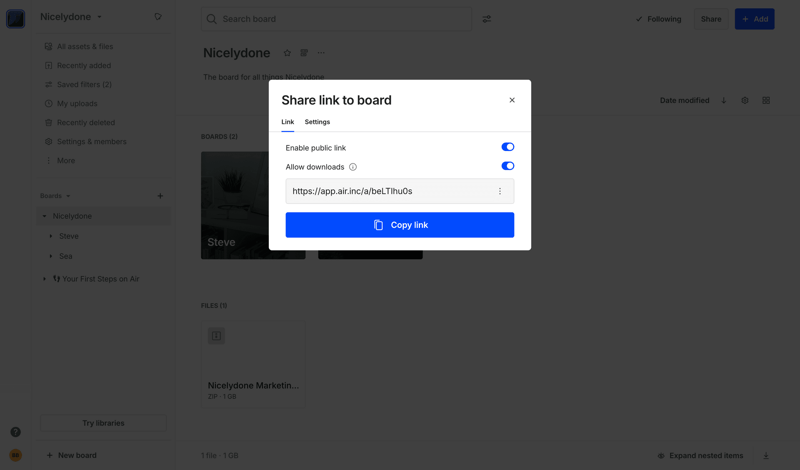The image size is (800, 470).
Task: Select the Link tab in share dialog
Action: 288,122
